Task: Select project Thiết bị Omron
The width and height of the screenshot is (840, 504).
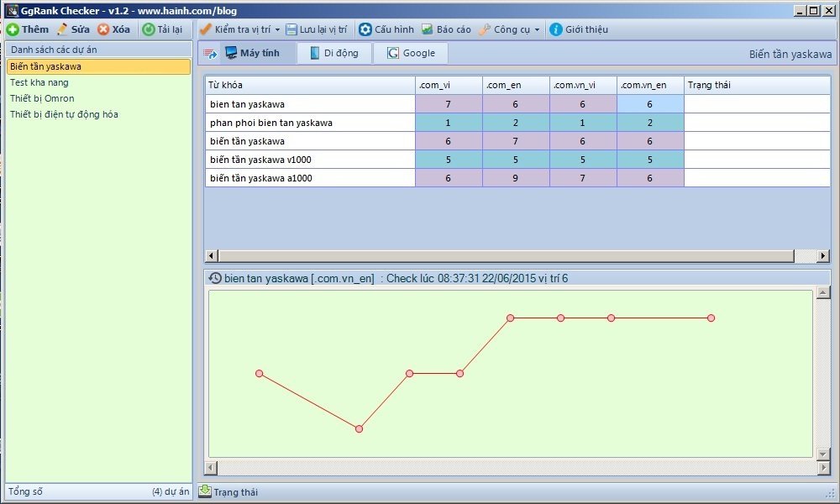Action: click(x=98, y=98)
